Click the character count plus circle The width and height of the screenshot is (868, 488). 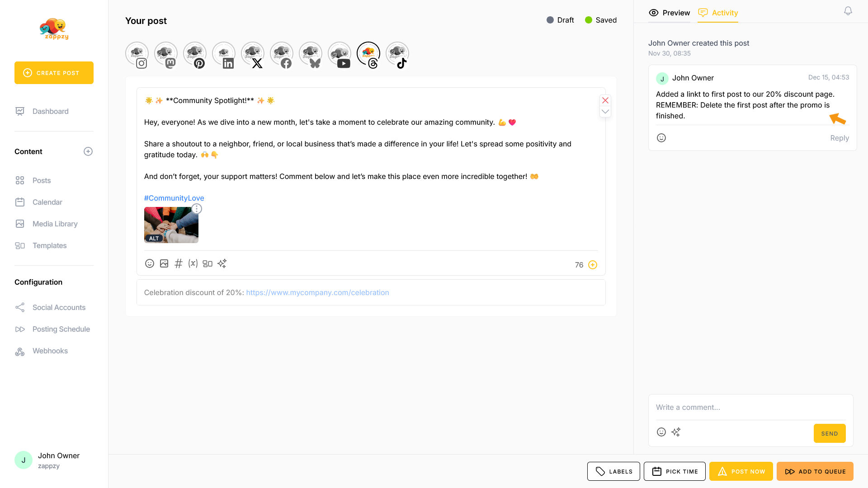pos(593,265)
